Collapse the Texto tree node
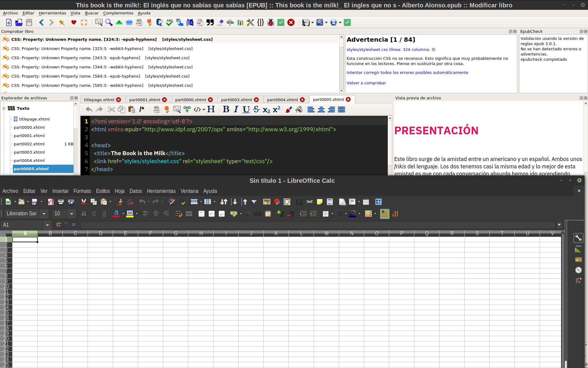This screenshot has width=588, height=368. pyautogui.click(x=4, y=109)
